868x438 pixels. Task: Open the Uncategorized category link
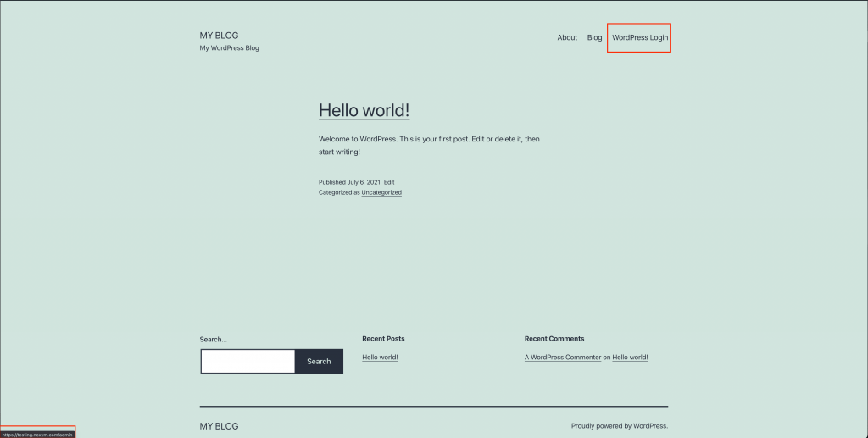(381, 192)
